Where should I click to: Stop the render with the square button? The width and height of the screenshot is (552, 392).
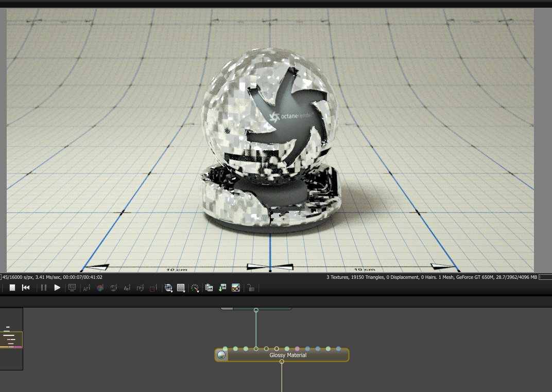12,288
